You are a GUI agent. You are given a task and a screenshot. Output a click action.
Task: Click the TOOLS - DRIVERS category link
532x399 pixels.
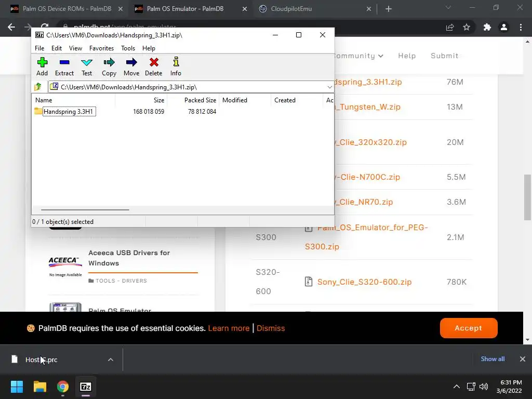[x=121, y=281]
